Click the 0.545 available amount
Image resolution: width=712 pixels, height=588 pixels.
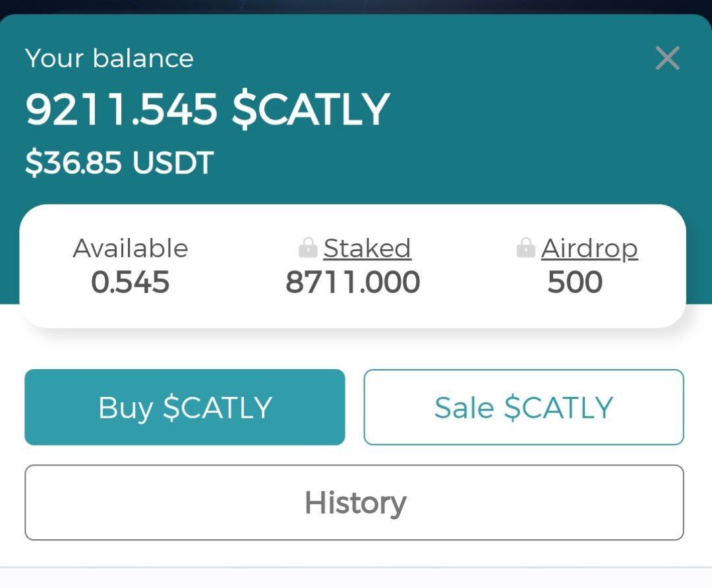(131, 282)
